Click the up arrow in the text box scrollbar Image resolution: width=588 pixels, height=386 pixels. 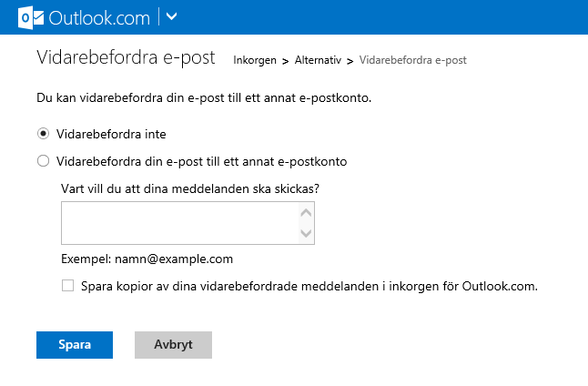point(307,213)
